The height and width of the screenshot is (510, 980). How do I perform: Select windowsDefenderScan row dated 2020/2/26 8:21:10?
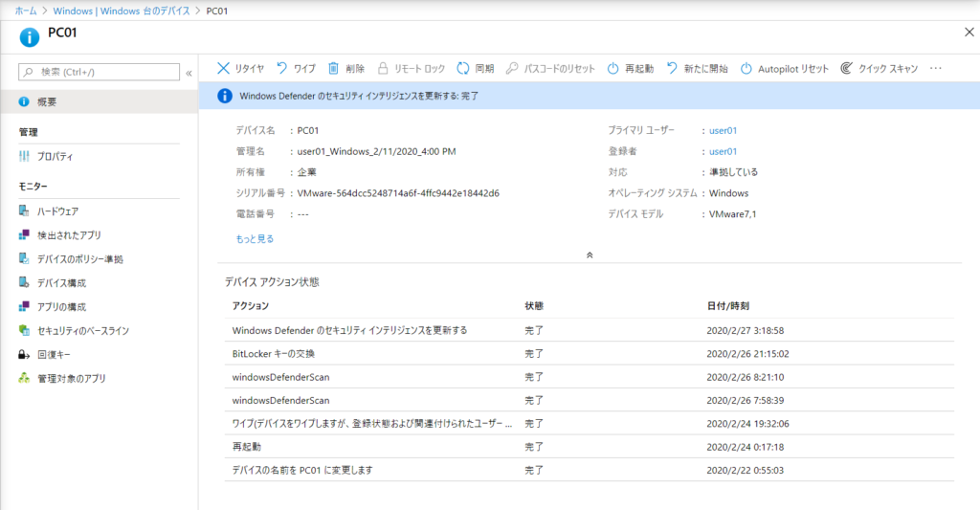(590, 377)
